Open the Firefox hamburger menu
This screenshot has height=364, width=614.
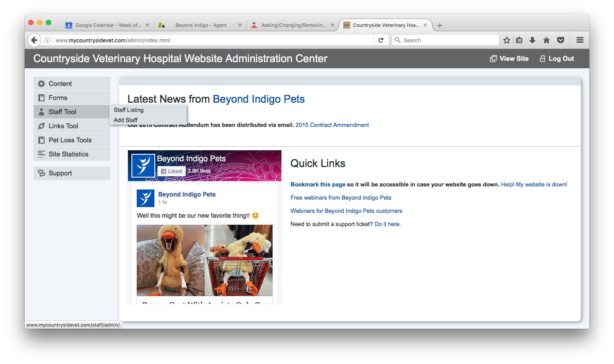pos(580,40)
